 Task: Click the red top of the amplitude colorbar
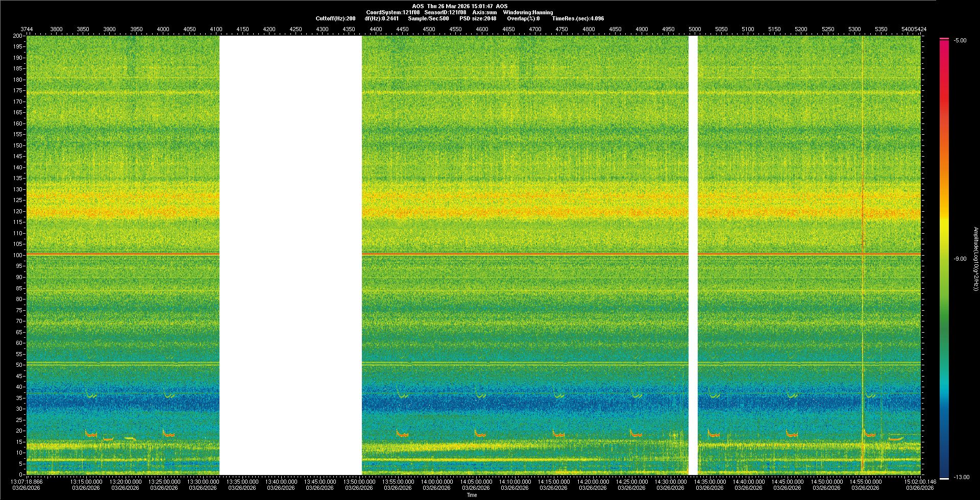click(944, 46)
